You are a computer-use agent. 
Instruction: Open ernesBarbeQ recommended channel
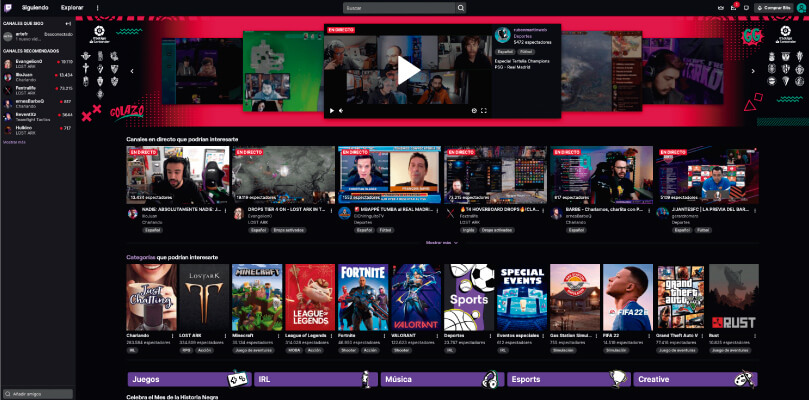38,104
